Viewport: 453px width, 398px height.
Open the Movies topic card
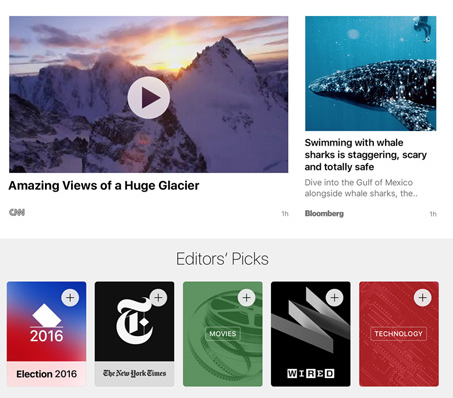tap(223, 334)
